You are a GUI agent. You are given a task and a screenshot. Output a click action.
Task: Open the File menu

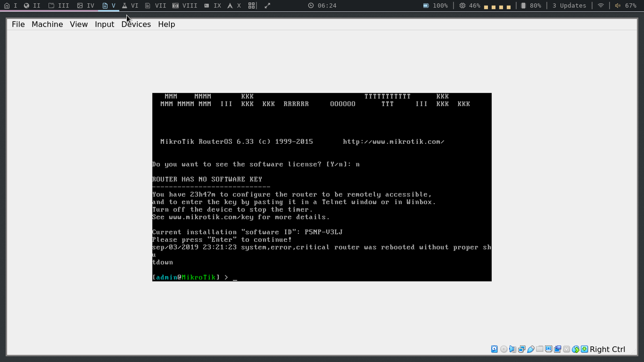click(18, 24)
